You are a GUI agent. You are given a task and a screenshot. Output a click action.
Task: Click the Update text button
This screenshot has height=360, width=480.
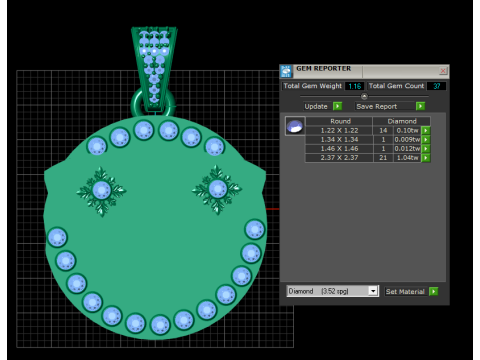click(316, 106)
